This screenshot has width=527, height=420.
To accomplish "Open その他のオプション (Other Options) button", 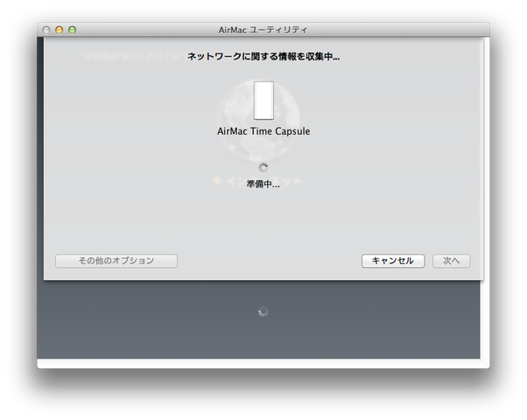I will [x=116, y=261].
